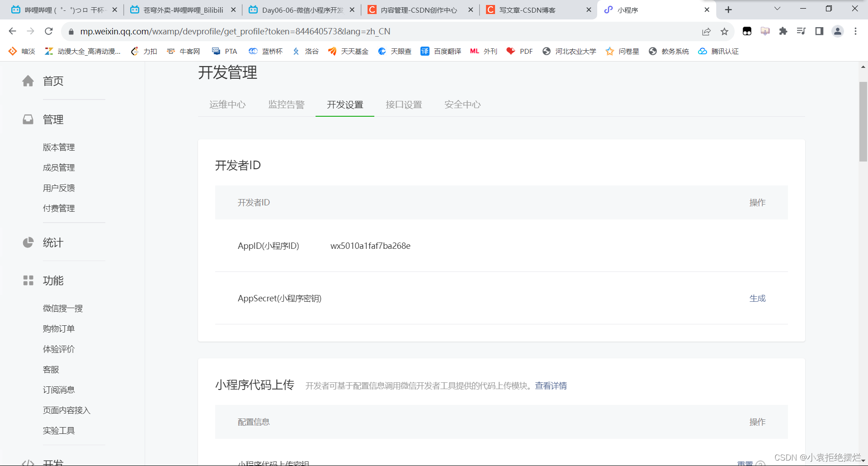Switch to the 安全中心 tab
The image size is (868, 466).
[x=462, y=105]
